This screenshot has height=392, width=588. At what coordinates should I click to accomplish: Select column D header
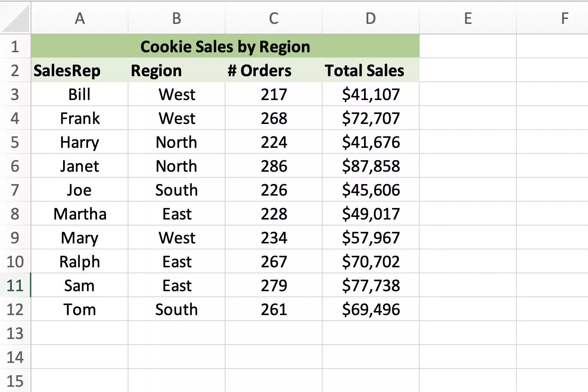370,18
